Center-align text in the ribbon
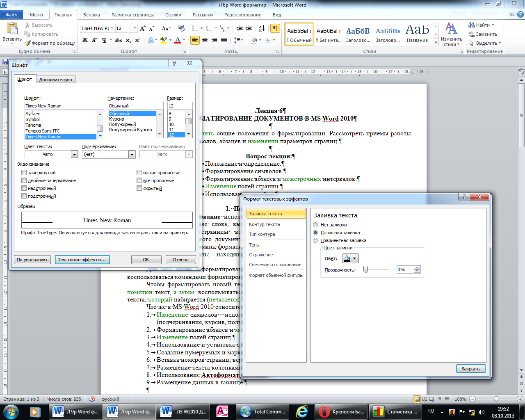Image resolution: width=525 pixels, height=420 pixels. click(x=205, y=40)
